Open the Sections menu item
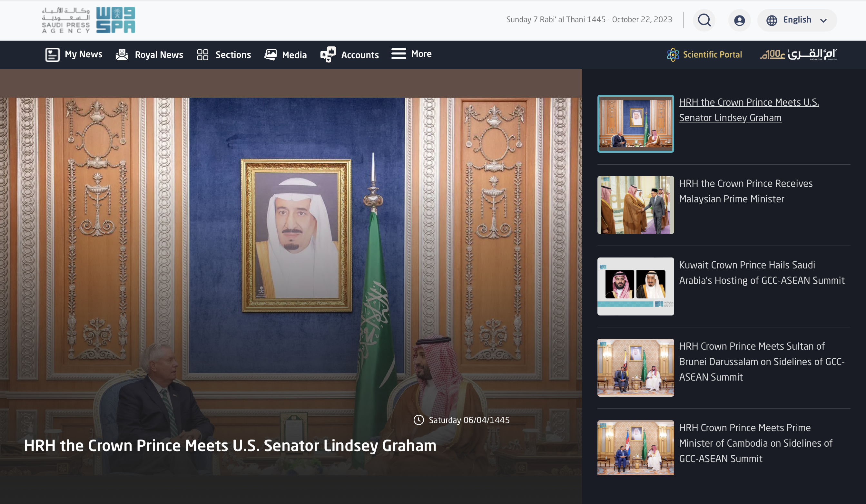The image size is (866, 504). pyautogui.click(x=233, y=55)
